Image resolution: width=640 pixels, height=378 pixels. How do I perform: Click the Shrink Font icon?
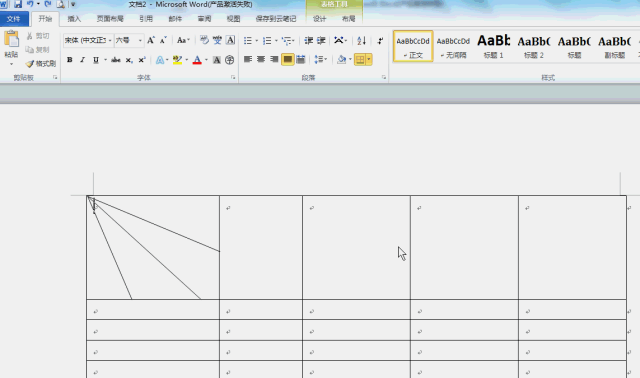[163, 40]
